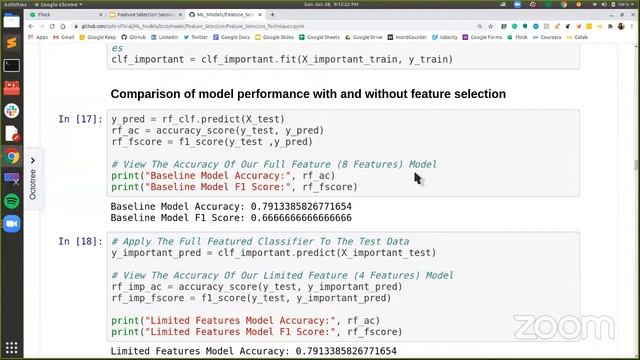Viewport: 640px width, 360px height.
Task: Open the screen-sharing dock icon below Chrome
Action: click(11, 179)
